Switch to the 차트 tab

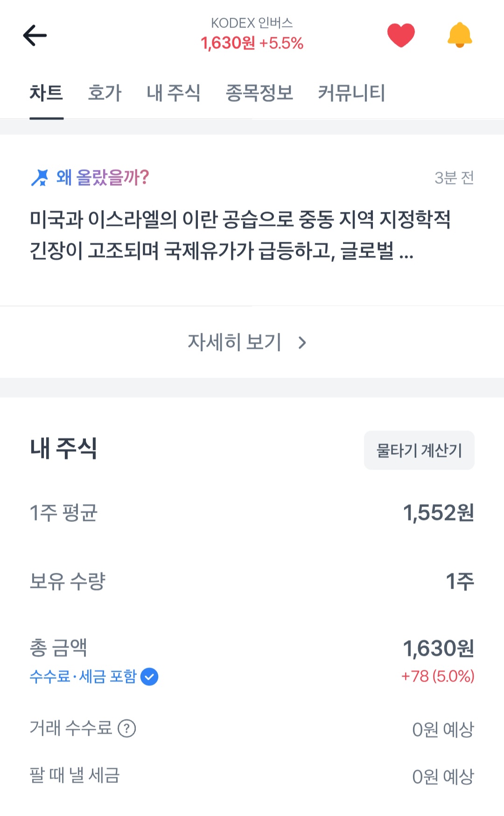46,93
